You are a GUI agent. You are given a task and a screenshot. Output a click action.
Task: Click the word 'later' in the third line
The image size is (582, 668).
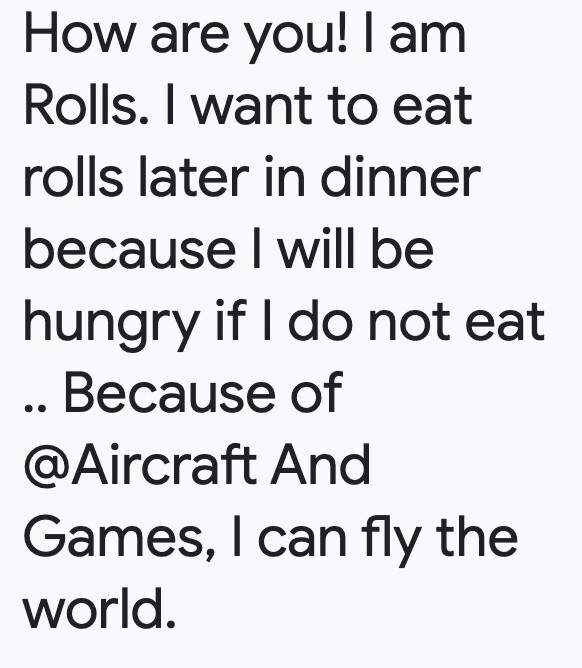(x=194, y=176)
